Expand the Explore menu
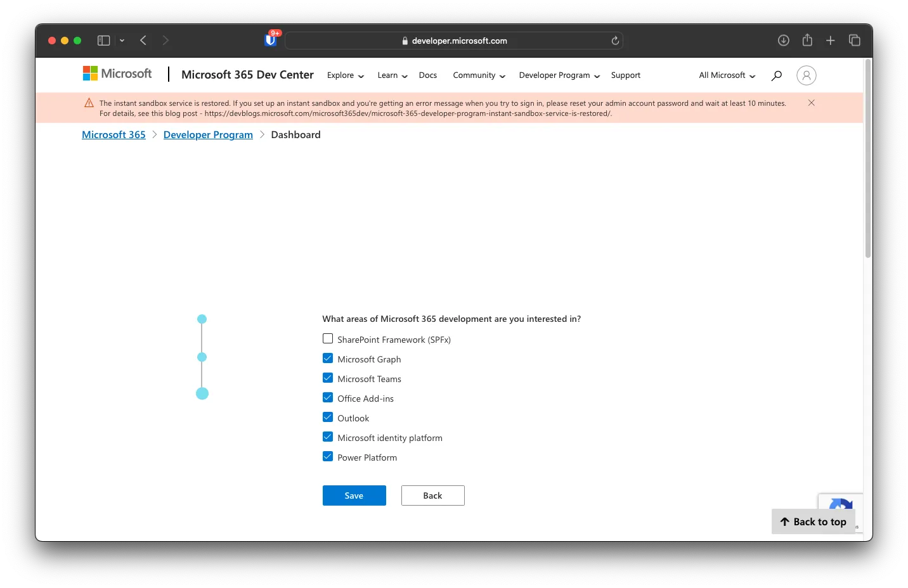This screenshot has width=908, height=588. (346, 75)
